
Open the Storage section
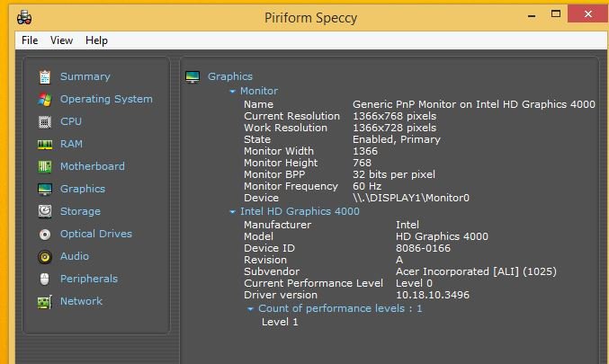click(x=80, y=211)
